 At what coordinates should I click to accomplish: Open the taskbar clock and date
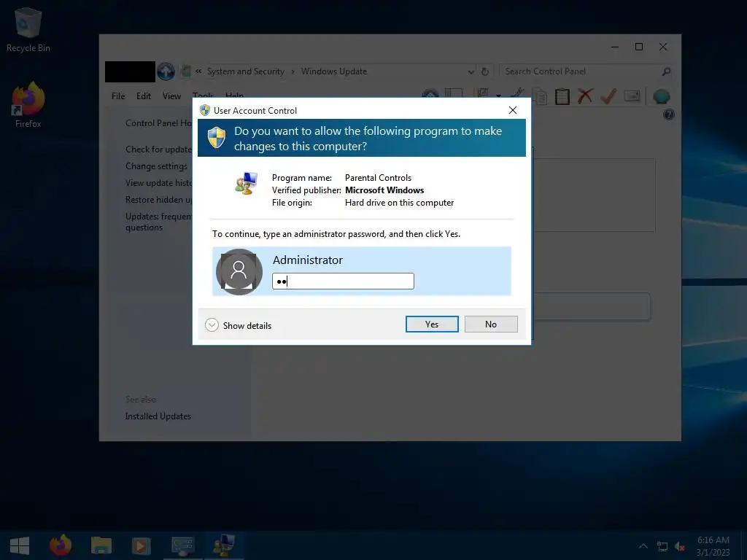click(713, 546)
